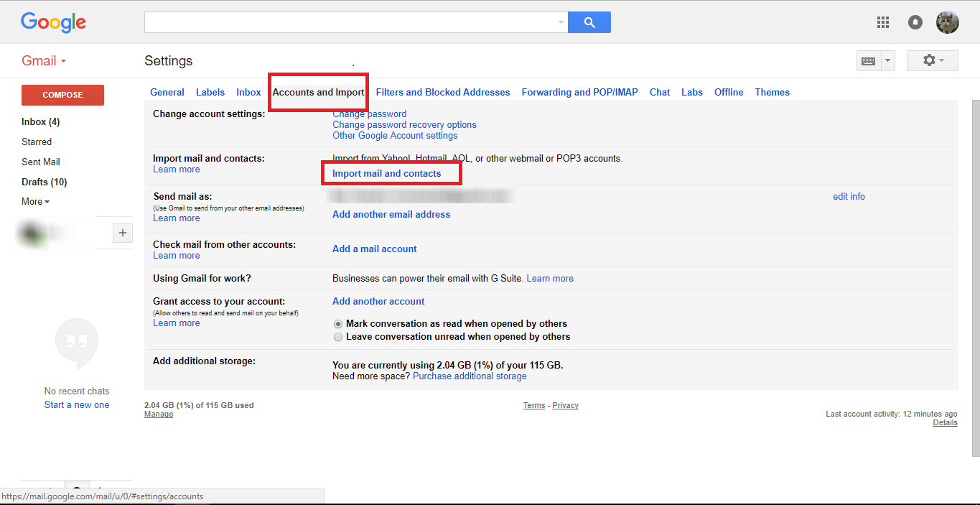Click the profile avatar picture
Image resolution: width=980 pixels, height=505 pixels.
[948, 22]
